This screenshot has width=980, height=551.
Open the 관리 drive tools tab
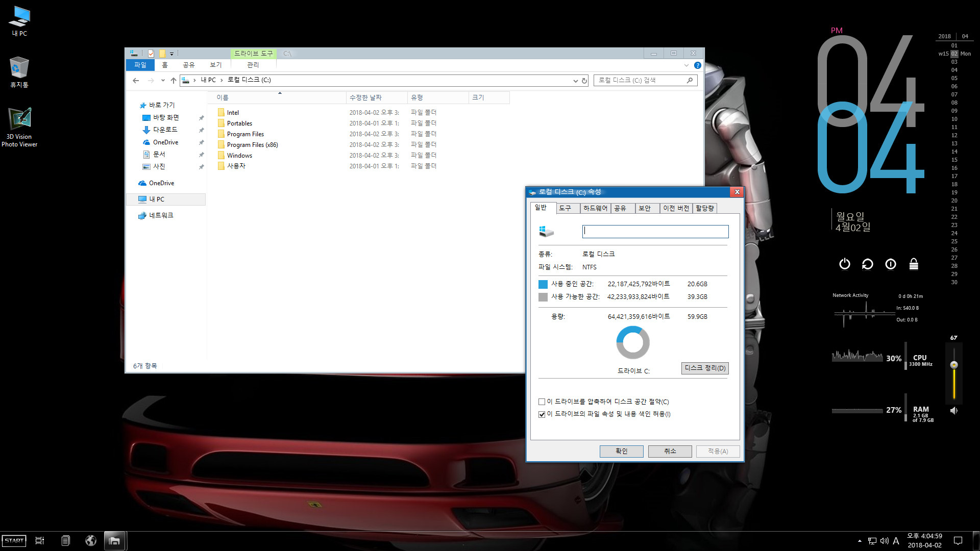tap(253, 65)
